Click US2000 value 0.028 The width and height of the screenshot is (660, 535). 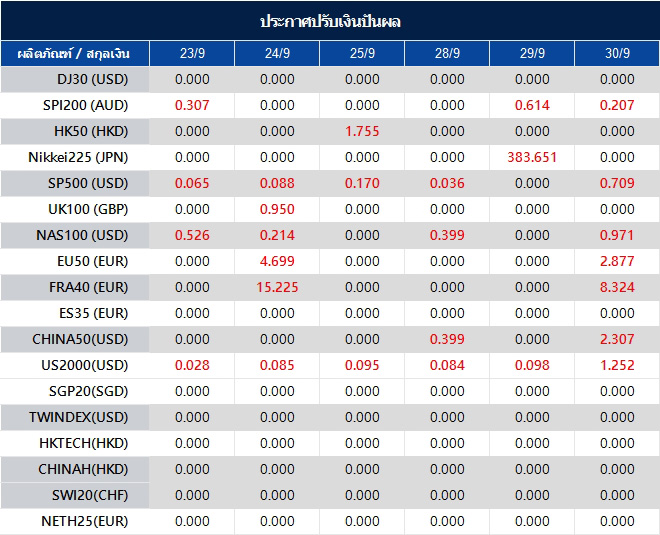coord(192,365)
